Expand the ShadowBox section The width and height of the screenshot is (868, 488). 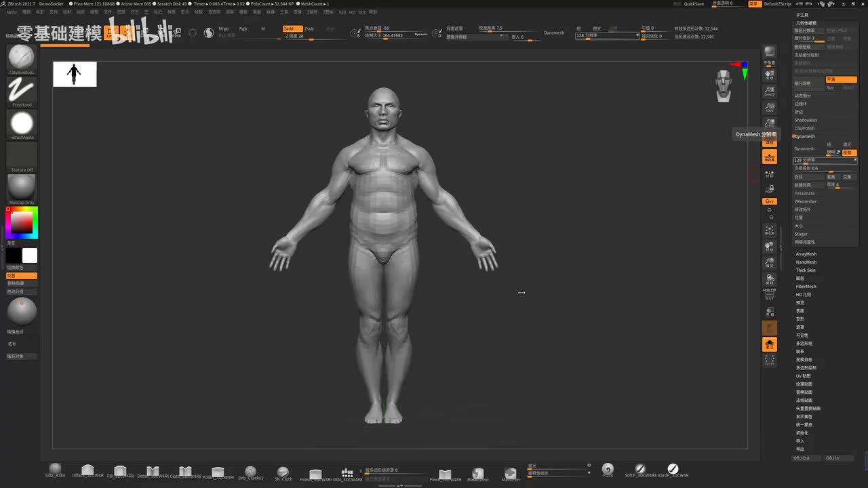[806, 120]
